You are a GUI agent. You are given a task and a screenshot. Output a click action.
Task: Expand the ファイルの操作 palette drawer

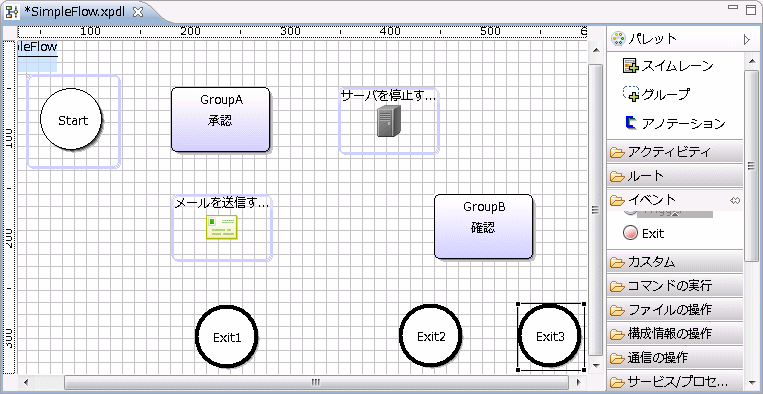(675, 309)
